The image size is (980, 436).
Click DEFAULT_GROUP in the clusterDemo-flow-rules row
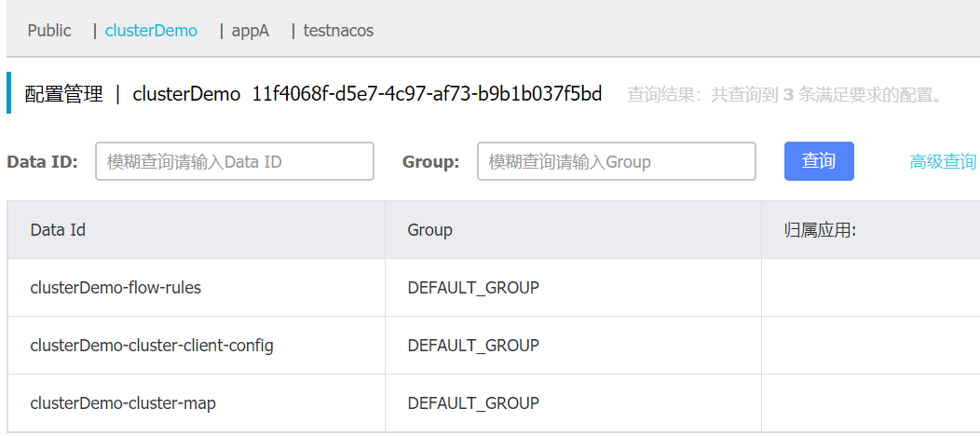[473, 288]
